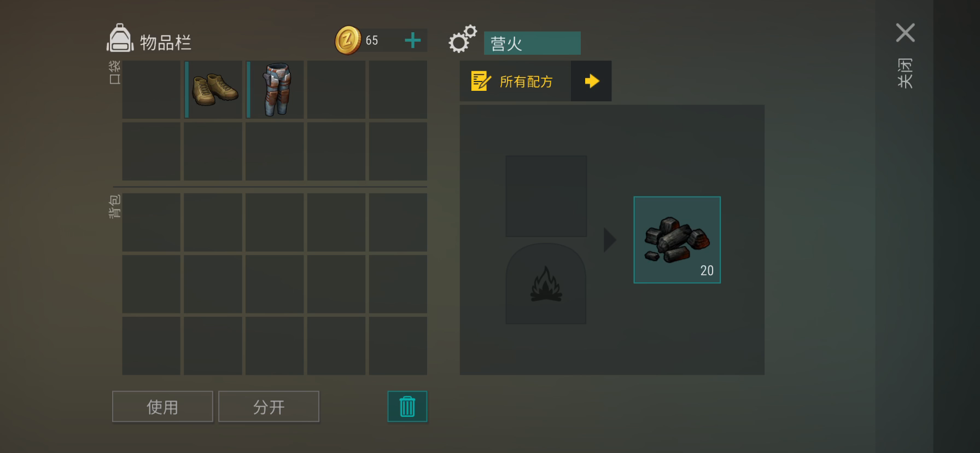
Task: Add more coins with plus icon
Action: point(413,40)
